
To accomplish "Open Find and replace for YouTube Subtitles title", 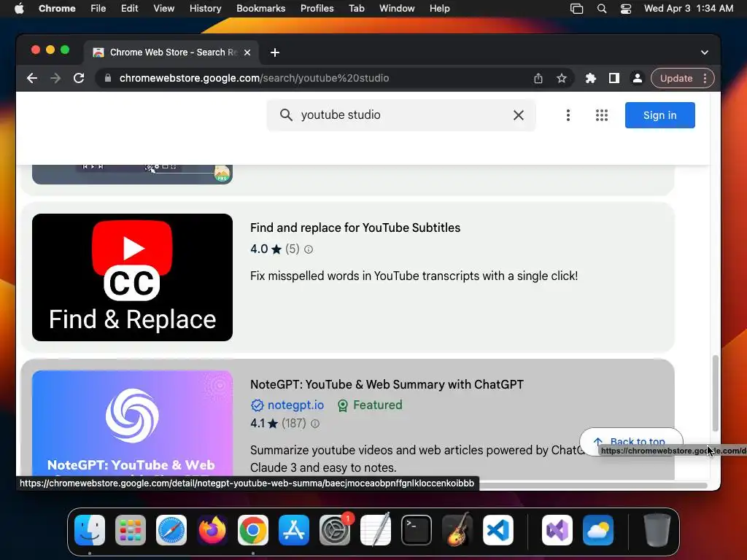I will pyautogui.click(x=355, y=227).
